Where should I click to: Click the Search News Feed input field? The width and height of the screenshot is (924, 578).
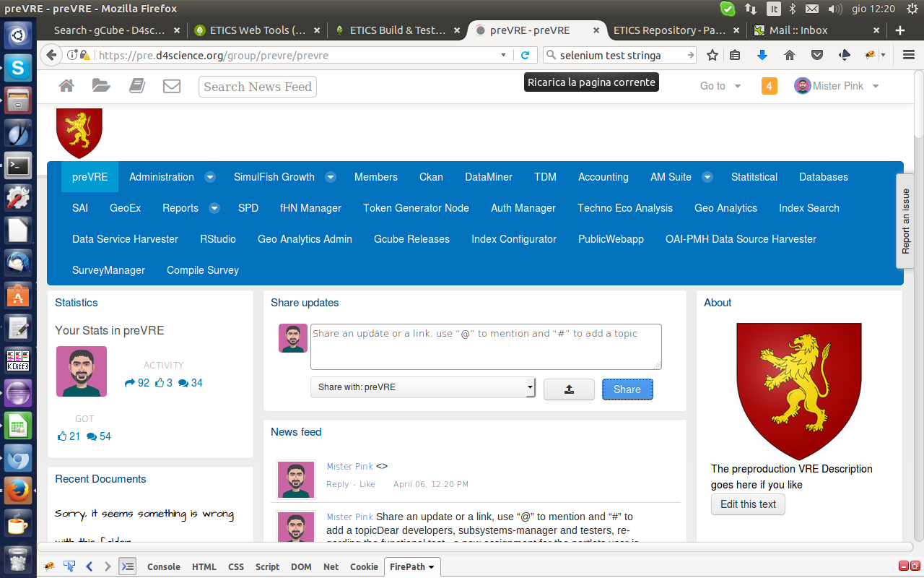point(258,87)
